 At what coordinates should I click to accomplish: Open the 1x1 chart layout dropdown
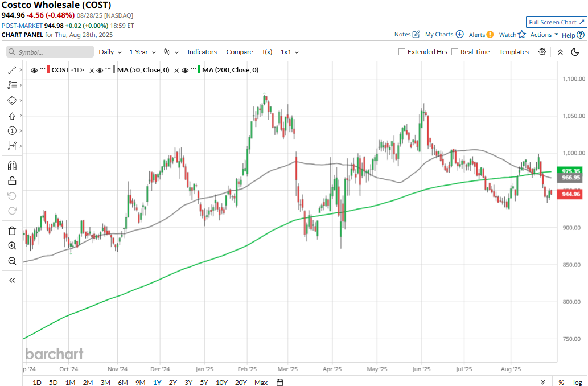[x=290, y=52]
